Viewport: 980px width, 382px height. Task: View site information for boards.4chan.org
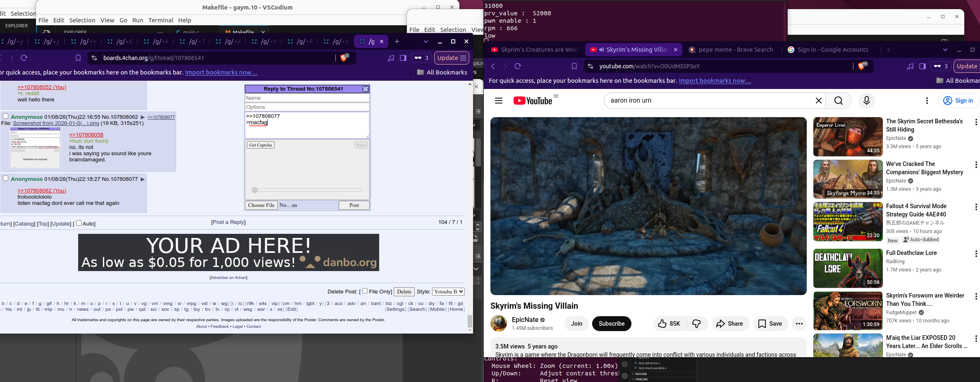pyautogui.click(x=94, y=58)
